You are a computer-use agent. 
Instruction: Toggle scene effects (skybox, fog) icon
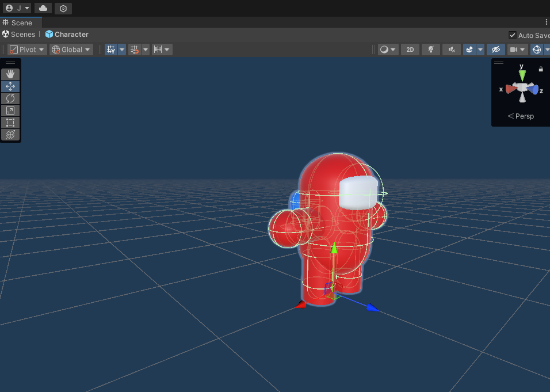tap(469, 50)
